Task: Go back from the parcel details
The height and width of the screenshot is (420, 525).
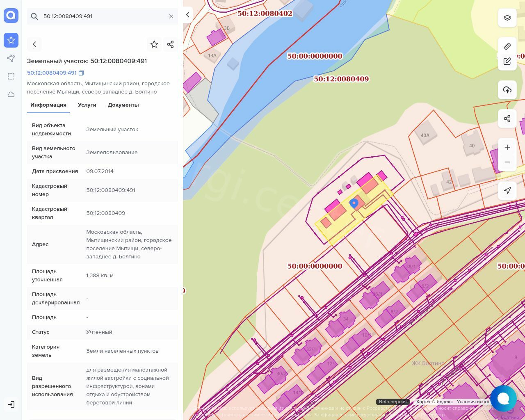Action: click(x=34, y=44)
